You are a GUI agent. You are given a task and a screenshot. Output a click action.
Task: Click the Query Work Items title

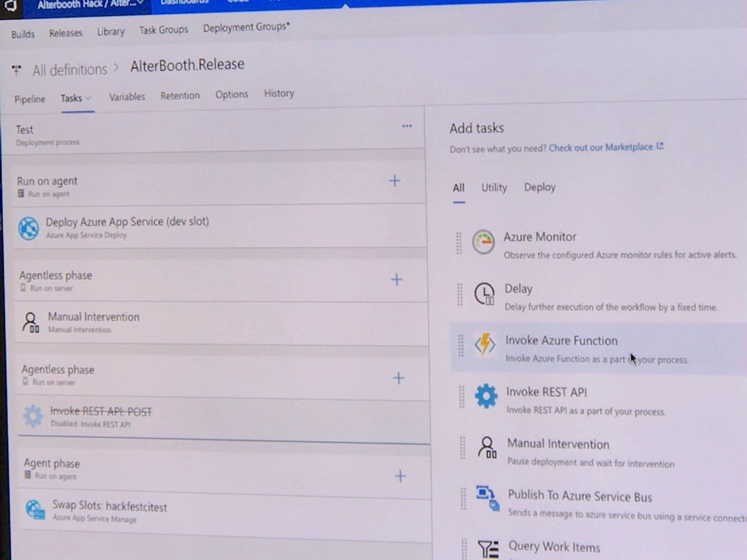(555, 548)
